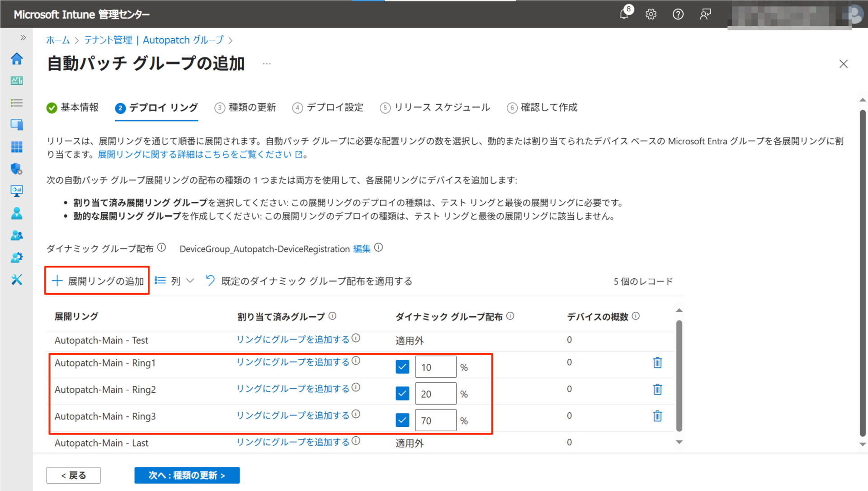This screenshot has width=868, height=491.
Task: Open the Endpoint security shield icon
Action: (17, 168)
